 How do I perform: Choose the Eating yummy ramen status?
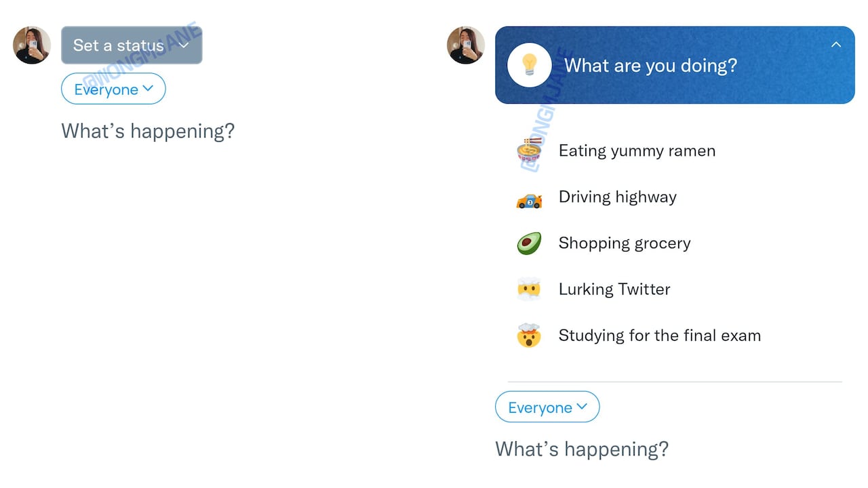point(637,150)
